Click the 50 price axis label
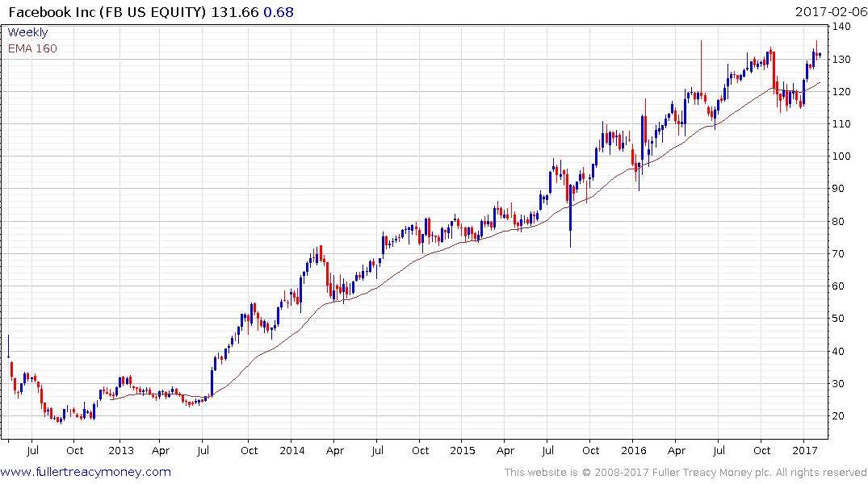 [x=838, y=318]
